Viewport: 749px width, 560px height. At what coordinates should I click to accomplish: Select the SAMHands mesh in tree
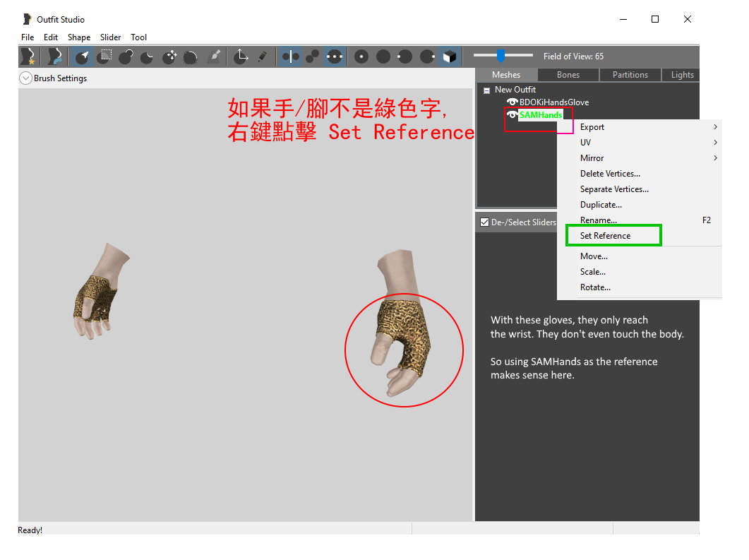pyautogui.click(x=541, y=114)
